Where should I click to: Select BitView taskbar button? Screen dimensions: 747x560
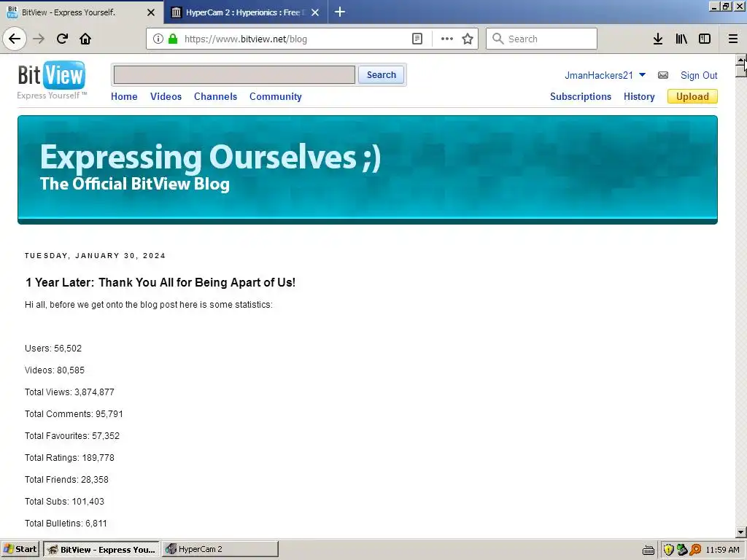click(x=102, y=549)
